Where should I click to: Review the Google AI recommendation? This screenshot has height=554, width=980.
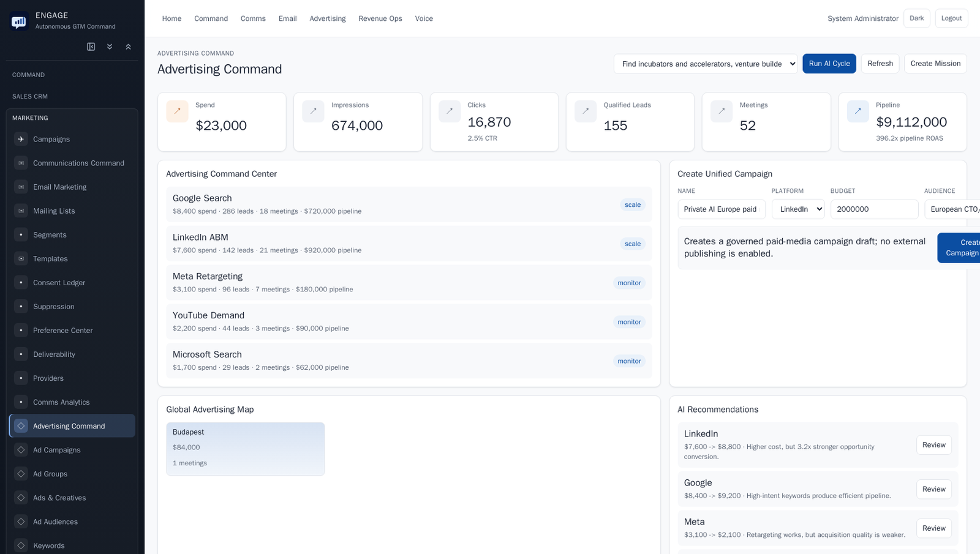(x=933, y=489)
